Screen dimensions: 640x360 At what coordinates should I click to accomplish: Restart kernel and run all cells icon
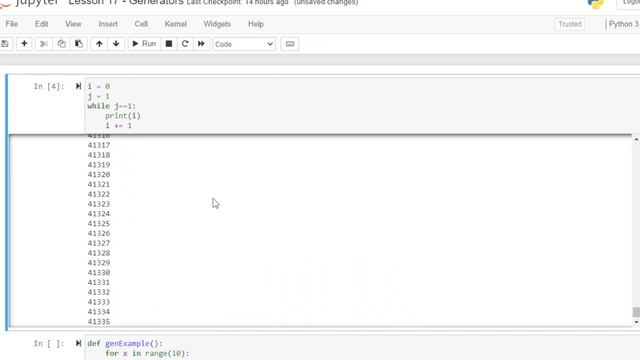coord(201,44)
